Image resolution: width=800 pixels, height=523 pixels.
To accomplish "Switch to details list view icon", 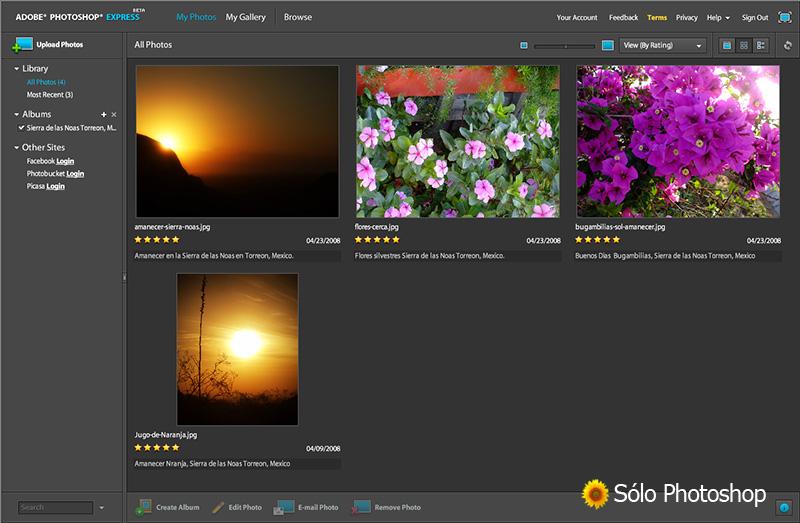I will pyautogui.click(x=761, y=45).
